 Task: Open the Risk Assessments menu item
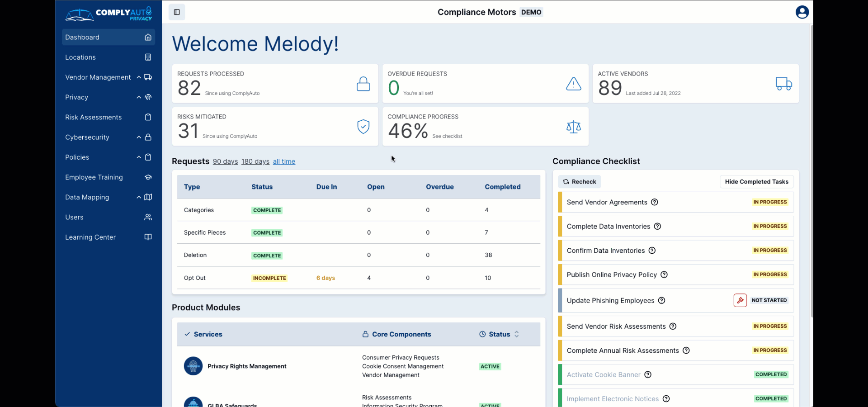click(108, 117)
